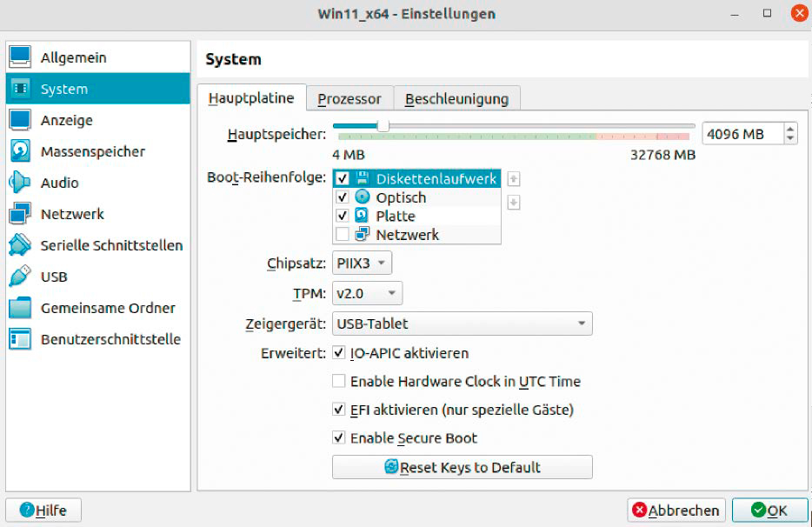Screen dimensions: 812x527
Task: Click Reset Keys to Default button
Action: 463,467
